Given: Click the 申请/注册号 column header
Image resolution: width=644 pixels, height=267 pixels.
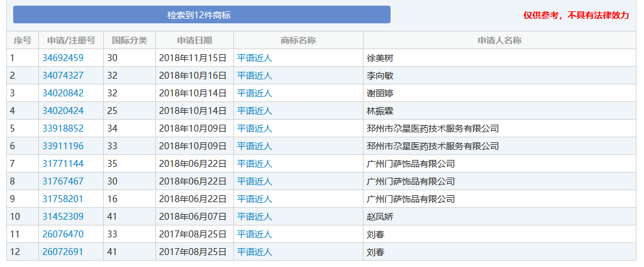Looking at the screenshot, I should 71,40.
